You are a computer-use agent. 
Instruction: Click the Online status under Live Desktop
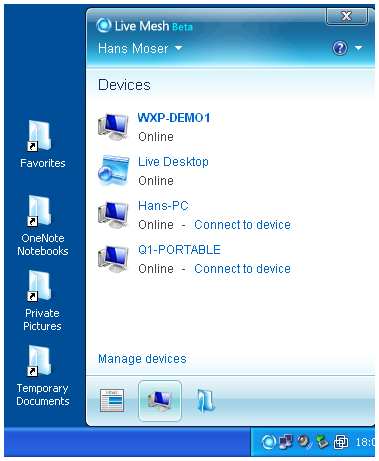point(156,181)
